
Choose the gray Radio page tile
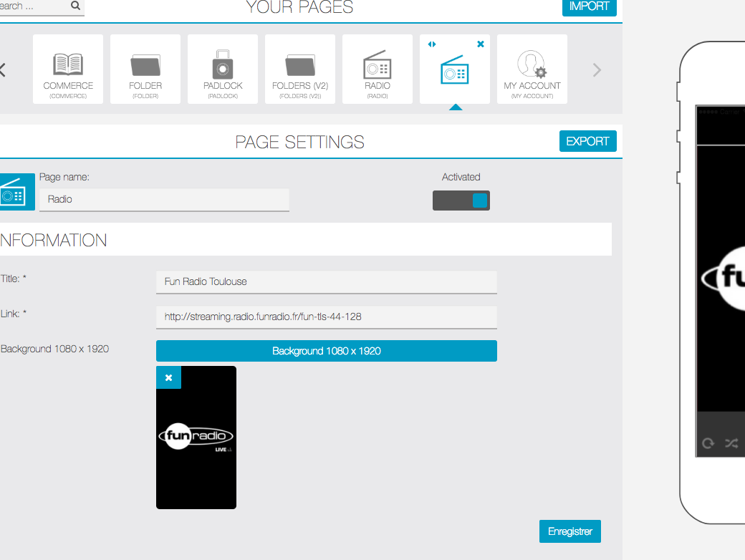(378, 69)
